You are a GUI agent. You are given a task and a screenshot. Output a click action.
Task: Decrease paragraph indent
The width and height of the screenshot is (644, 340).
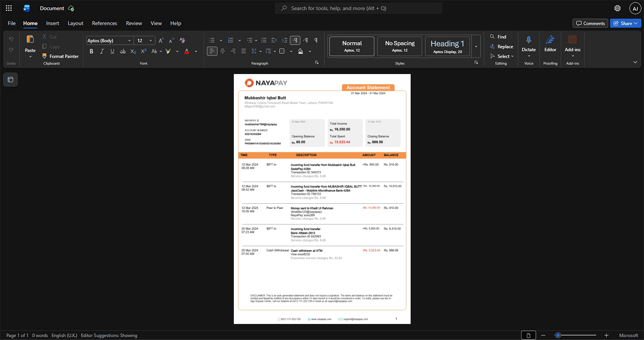click(x=274, y=41)
